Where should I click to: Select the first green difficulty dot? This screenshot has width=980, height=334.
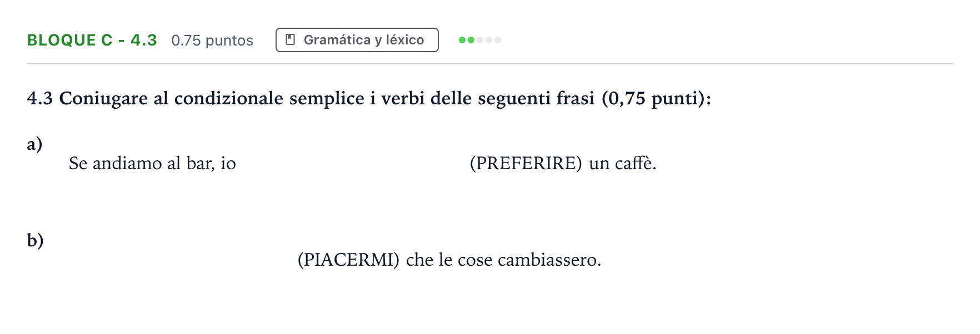click(462, 40)
